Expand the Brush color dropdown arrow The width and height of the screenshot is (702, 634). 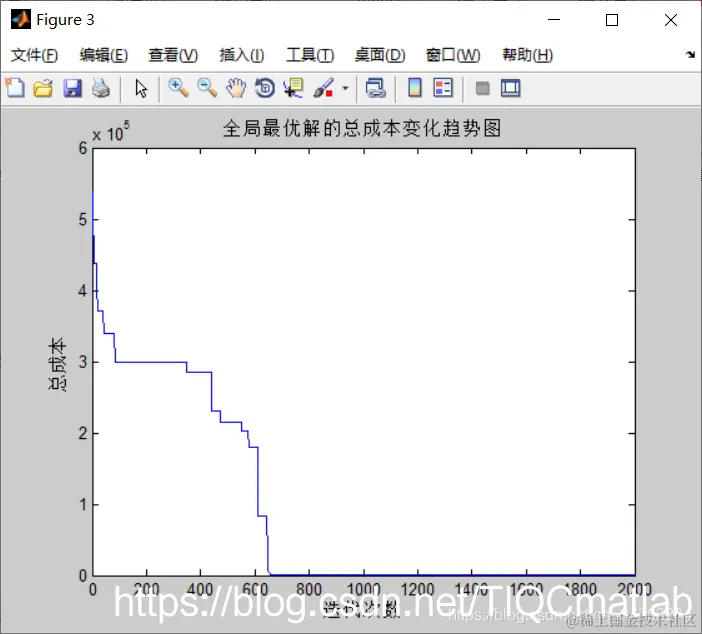345,88
